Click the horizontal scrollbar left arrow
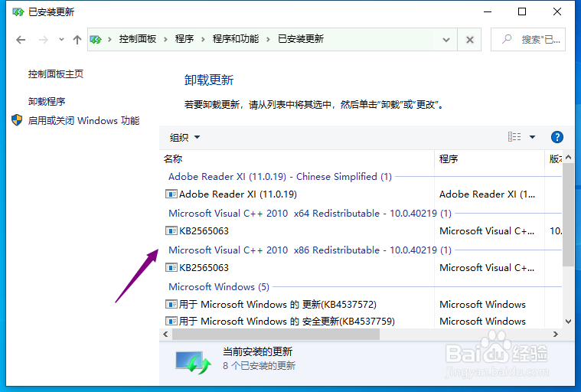581x392 pixels. click(x=165, y=335)
